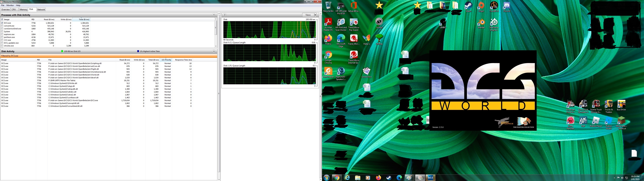Select the Google Chrome desktop shortcut

(x=328, y=57)
